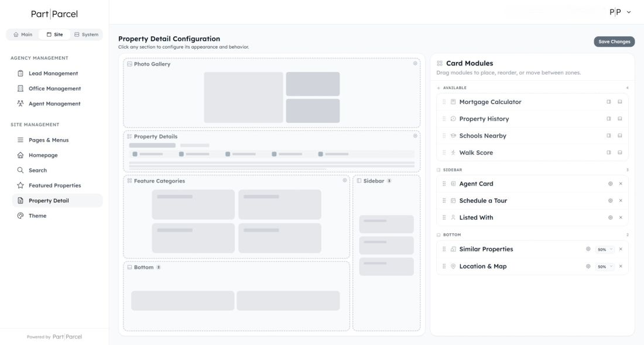Open Location & Map width dropdown

tap(604, 266)
